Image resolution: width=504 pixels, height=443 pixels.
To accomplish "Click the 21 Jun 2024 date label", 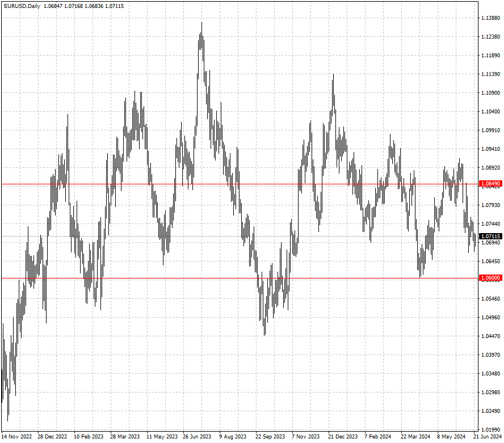I will pyautogui.click(x=488, y=437).
